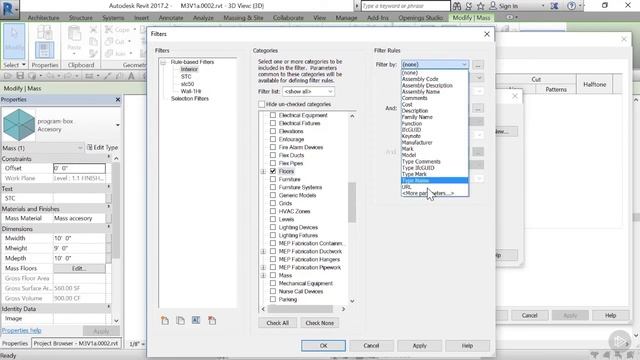Click Cancel in Filters dialog
Viewport: 640px width, 360px height.
tap(371, 346)
